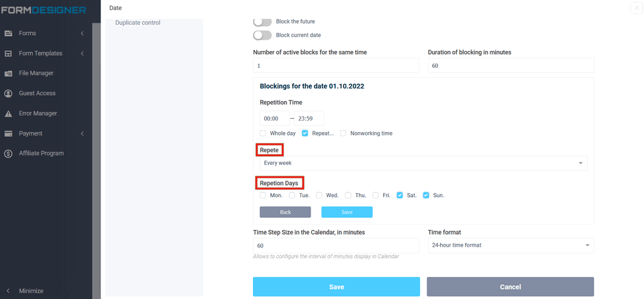Click the Forms sidebar icon
The height and width of the screenshot is (299, 644).
[9, 34]
